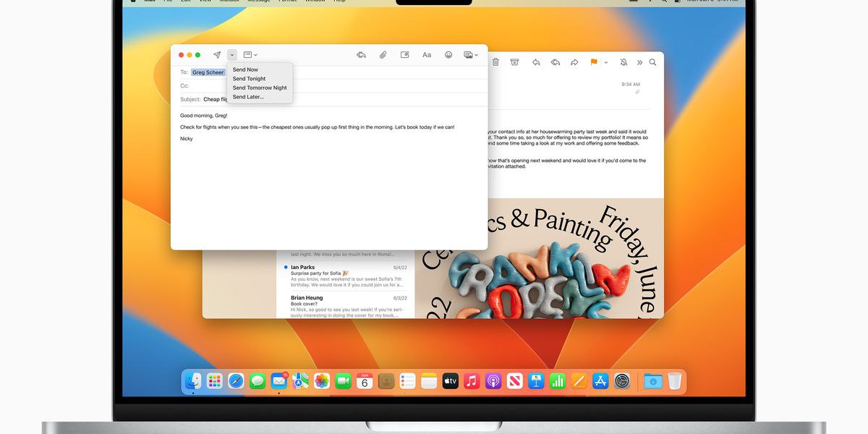Open the Brian Heung Book cover message
This screenshot has height=434, width=868.
coord(346,306)
